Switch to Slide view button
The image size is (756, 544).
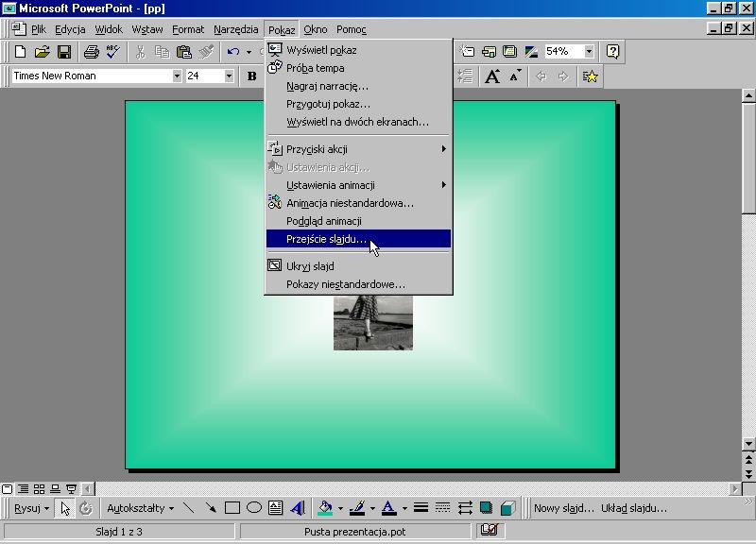pyautogui.click(x=8, y=489)
